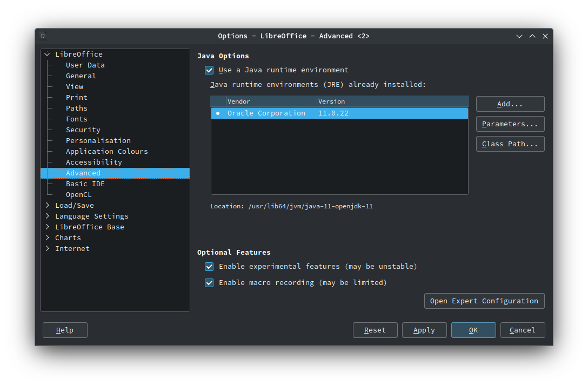Open the Fonts options page
Image resolution: width=588 pixels, height=387 pixels.
click(77, 119)
